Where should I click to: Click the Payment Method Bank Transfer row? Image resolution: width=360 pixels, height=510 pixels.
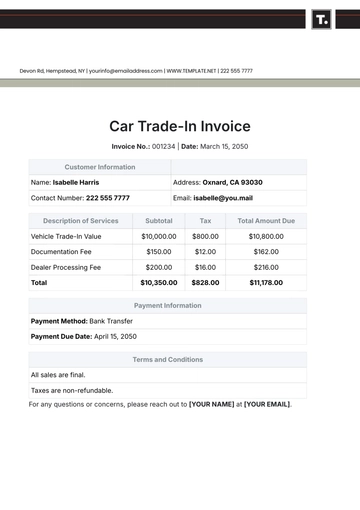pos(168,321)
